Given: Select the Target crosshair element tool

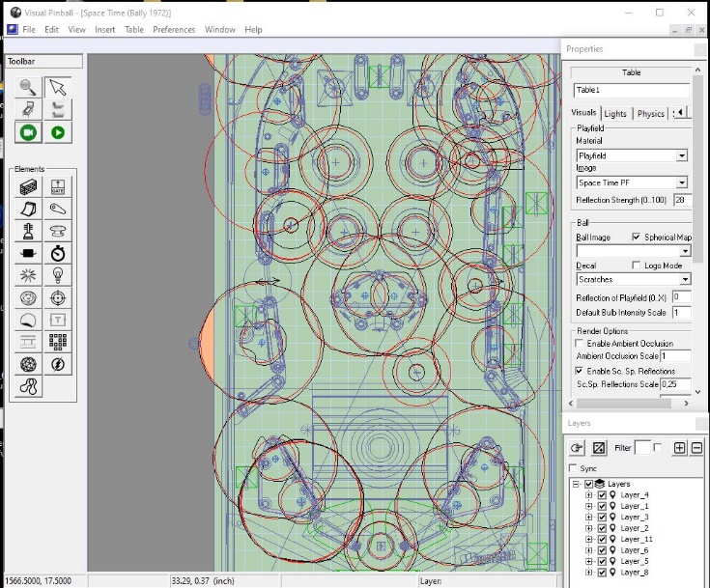Looking at the screenshot, I should 58,297.
